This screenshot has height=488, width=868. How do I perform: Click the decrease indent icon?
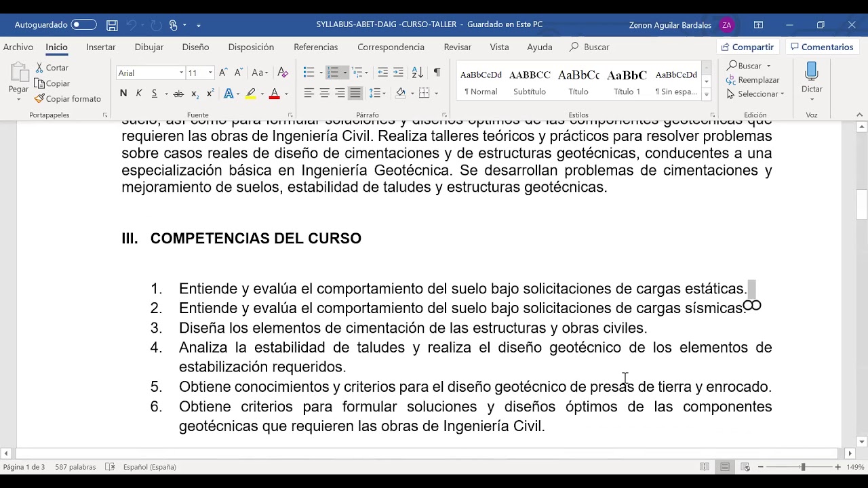click(x=382, y=73)
